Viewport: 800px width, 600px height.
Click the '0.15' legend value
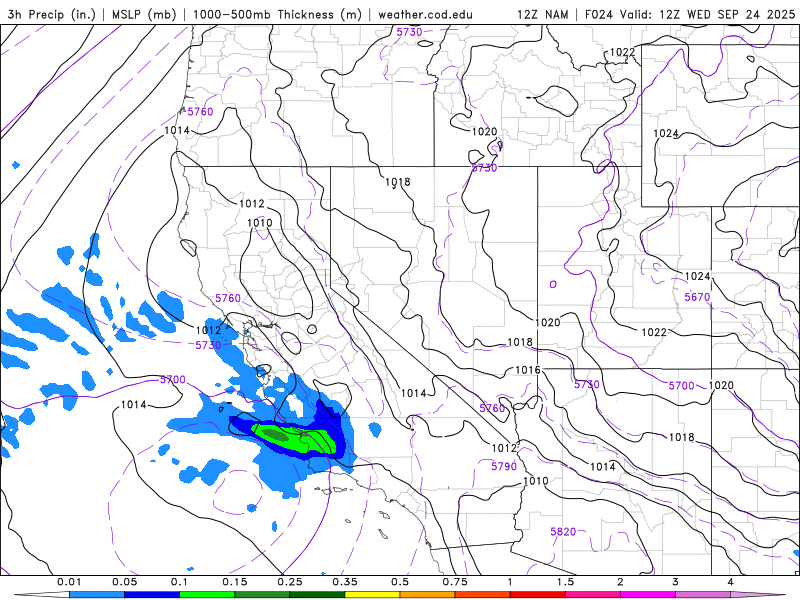click(x=235, y=582)
